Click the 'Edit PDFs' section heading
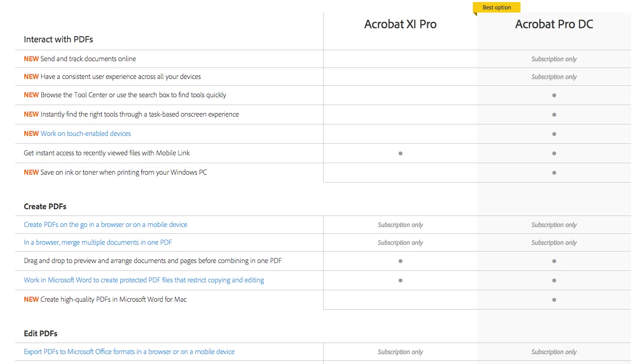Viewport: 642px width, 364px height. [x=40, y=333]
